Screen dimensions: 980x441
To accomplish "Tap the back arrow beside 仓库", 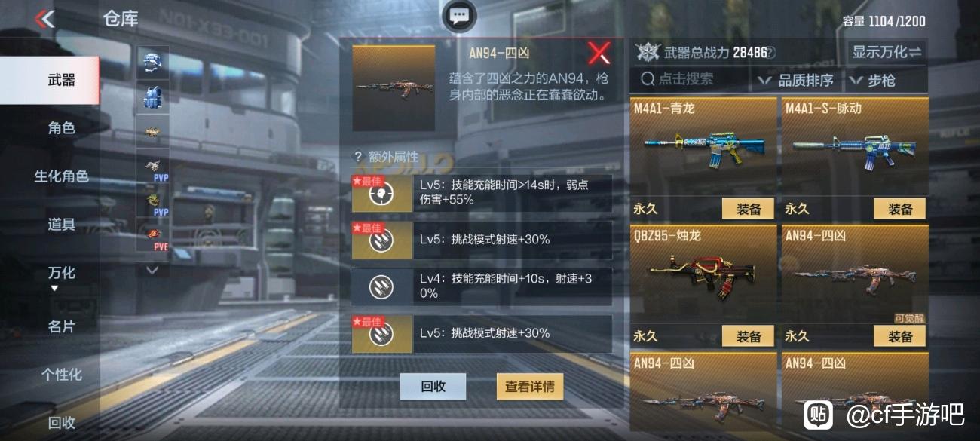I will click(x=45, y=18).
